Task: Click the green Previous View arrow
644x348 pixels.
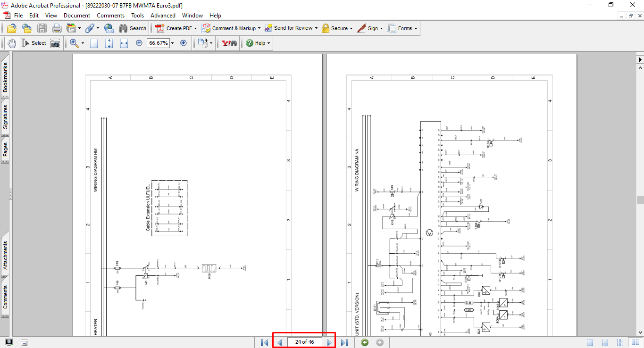Action: 364,342
